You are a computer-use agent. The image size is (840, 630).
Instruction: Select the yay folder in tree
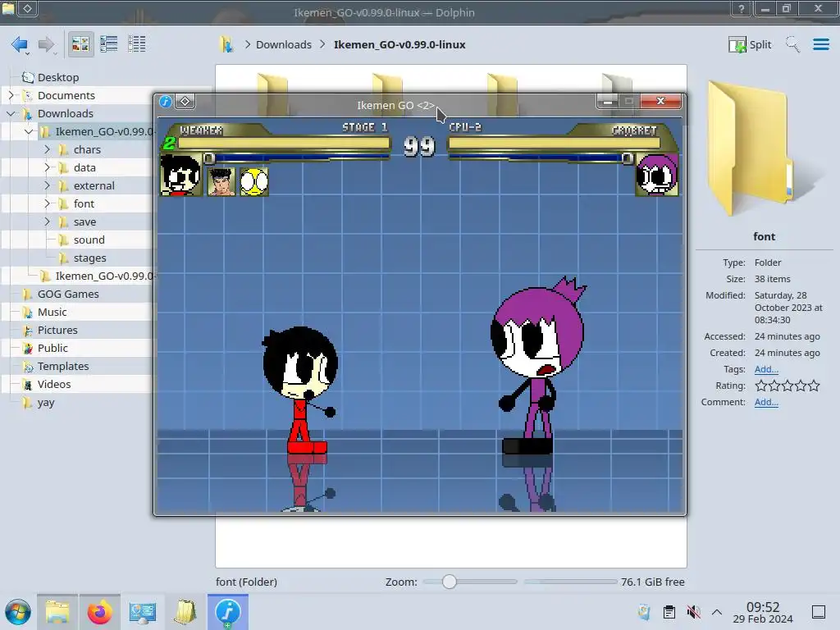[46, 402]
